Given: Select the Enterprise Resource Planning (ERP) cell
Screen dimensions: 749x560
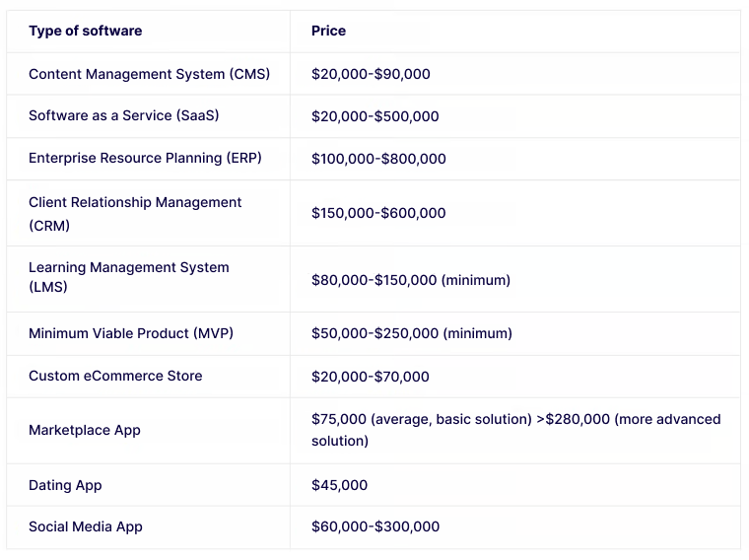Looking at the screenshot, I should click(145, 158).
